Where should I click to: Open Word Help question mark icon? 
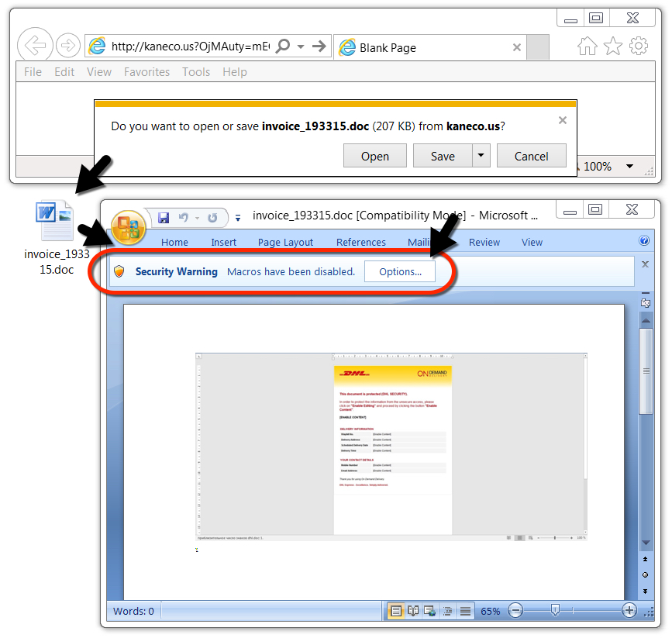(x=644, y=240)
